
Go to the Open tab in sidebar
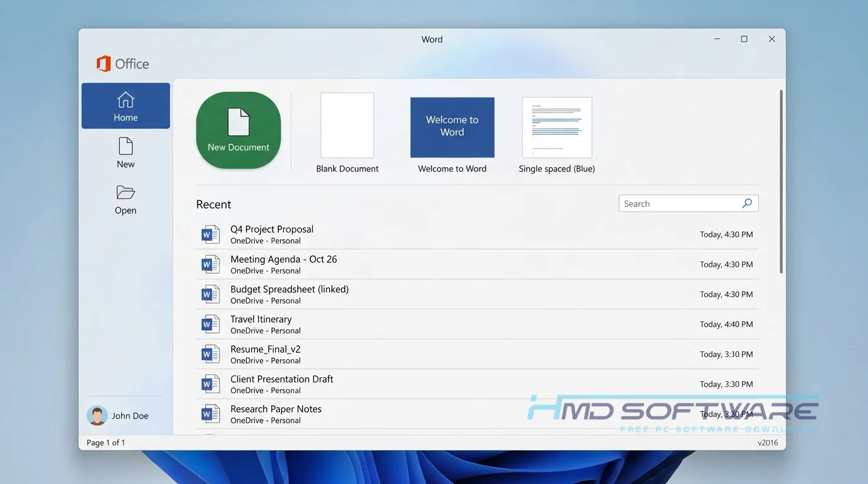coord(126,200)
